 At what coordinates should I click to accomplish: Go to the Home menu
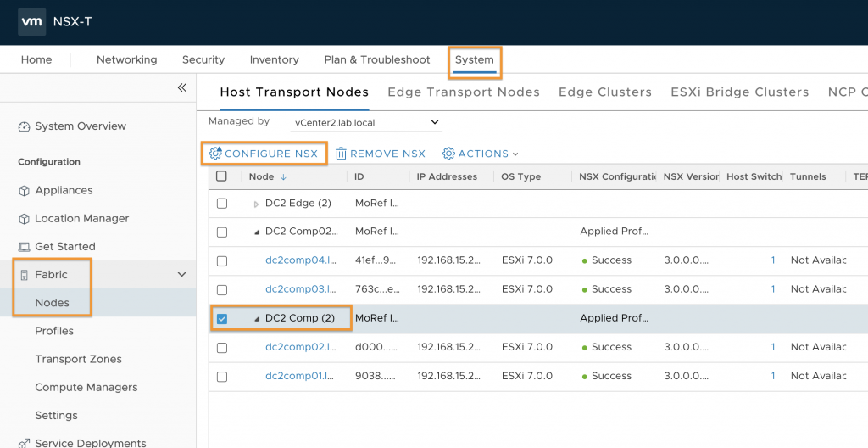pyautogui.click(x=36, y=60)
